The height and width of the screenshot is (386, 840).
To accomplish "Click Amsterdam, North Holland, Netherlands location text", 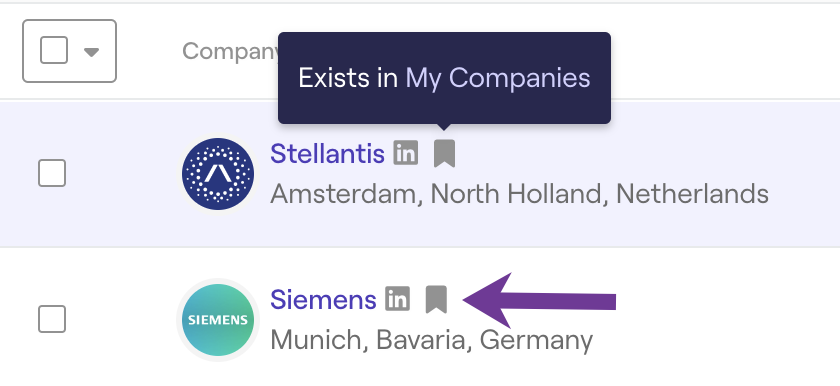I will coord(519,194).
